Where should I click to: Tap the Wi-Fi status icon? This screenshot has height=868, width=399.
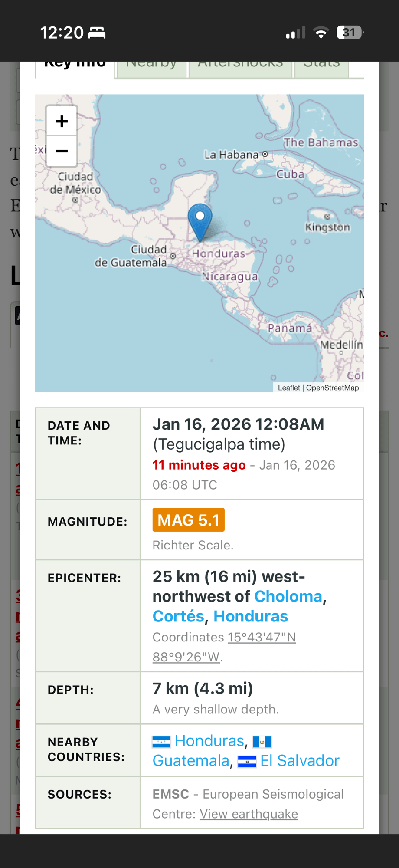pos(321,33)
